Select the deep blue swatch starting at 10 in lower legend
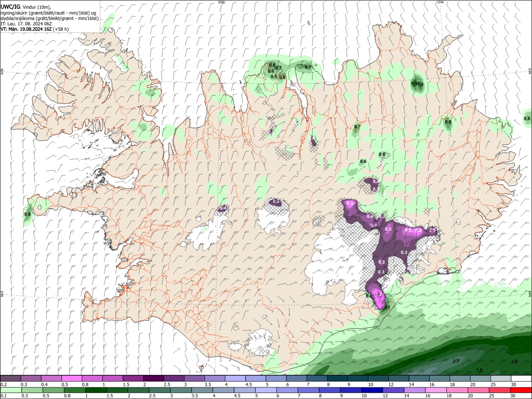This screenshot has height=399, width=532. pyautogui.click(x=372, y=390)
